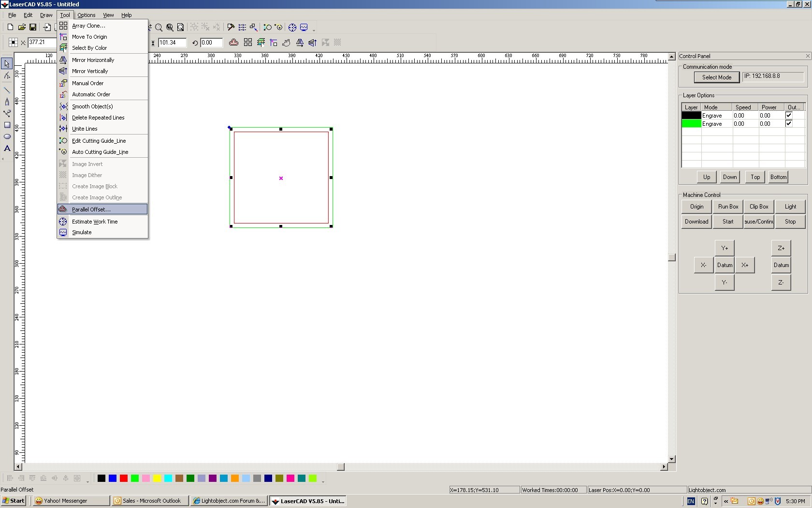Toggle output checkbox for green layer

coord(789,124)
